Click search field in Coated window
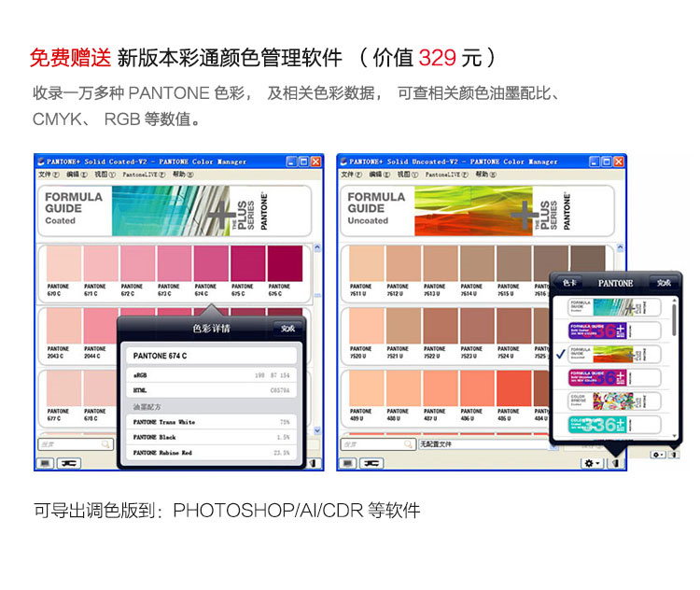This screenshot has width=700, height=590. [76, 444]
